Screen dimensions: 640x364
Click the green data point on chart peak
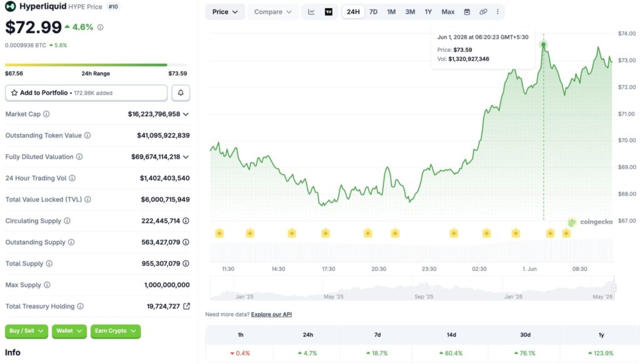coord(543,44)
